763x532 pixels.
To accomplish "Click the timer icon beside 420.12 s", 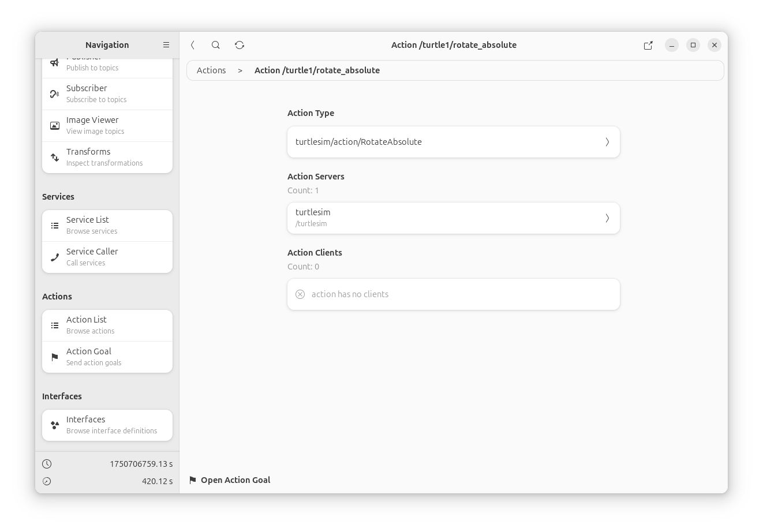I will pos(47,481).
